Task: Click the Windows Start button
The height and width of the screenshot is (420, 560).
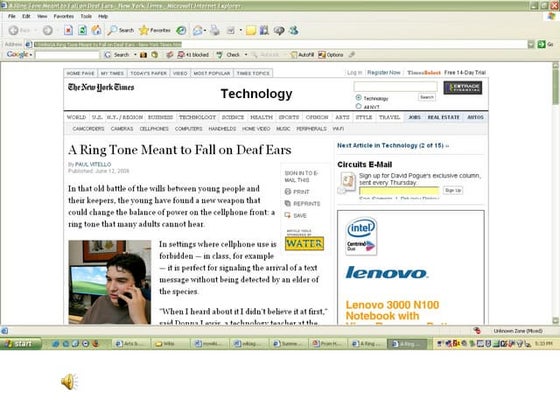Action: pyautogui.click(x=21, y=344)
